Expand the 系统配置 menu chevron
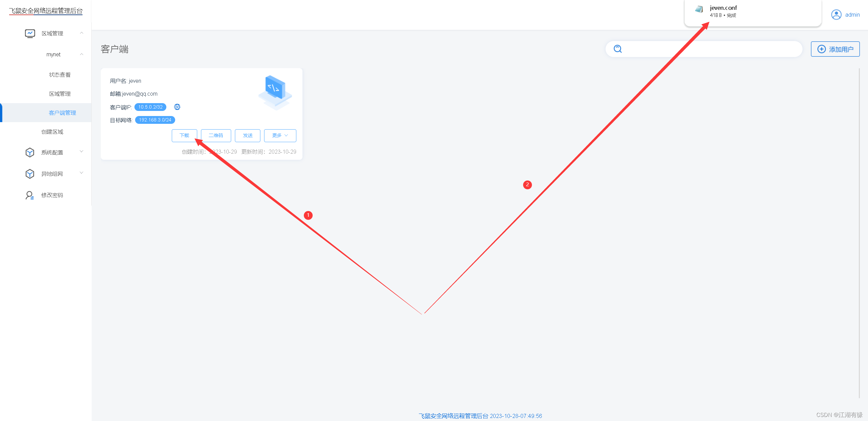The width and height of the screenshot is (868, 421). click(x=82, y=152)
